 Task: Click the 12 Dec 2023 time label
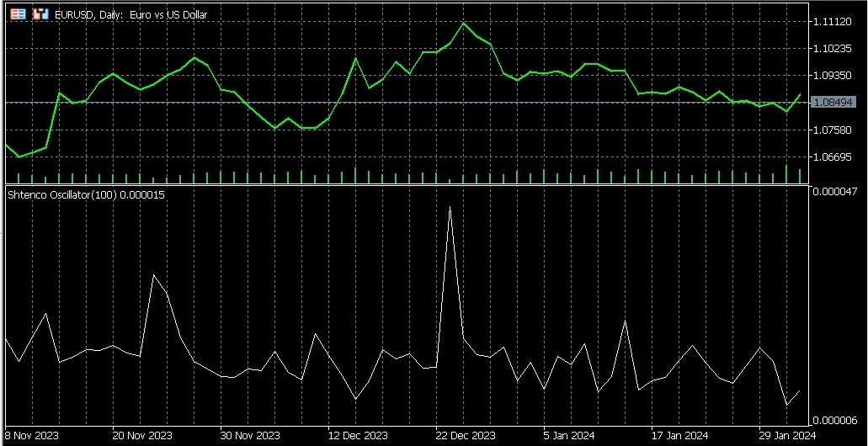[357, 435]
